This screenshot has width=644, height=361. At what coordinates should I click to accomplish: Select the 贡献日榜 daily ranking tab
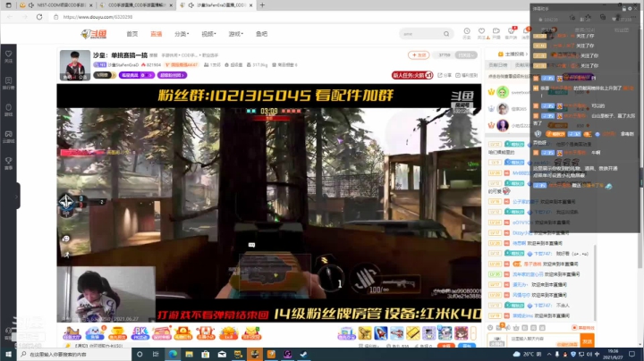coord(497,65)
